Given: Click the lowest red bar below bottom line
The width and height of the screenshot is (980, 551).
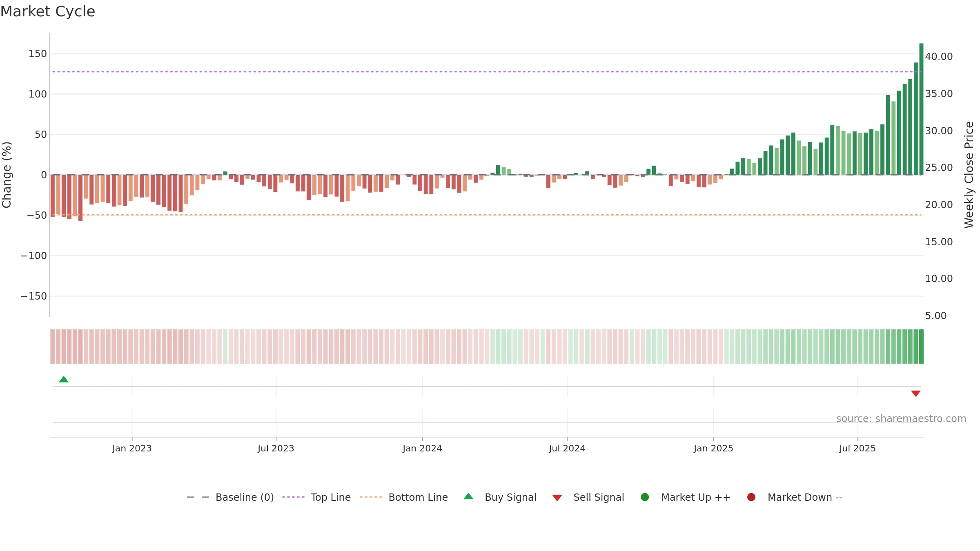Looking at the screenshot, I should pos(80,198).
